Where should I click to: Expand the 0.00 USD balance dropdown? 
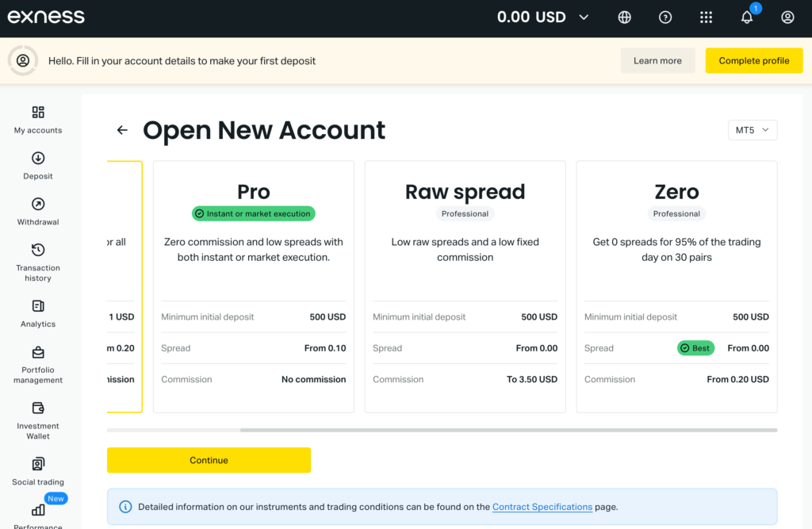(x=542, y=17)
